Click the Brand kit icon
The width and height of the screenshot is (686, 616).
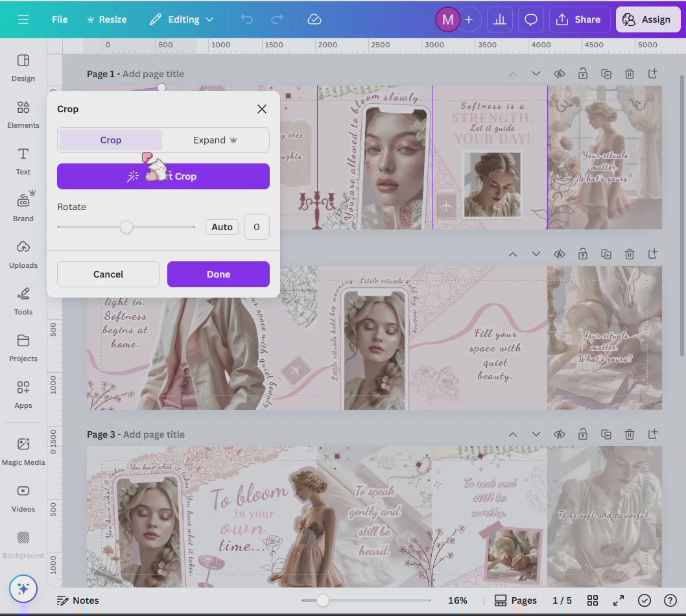23,206
